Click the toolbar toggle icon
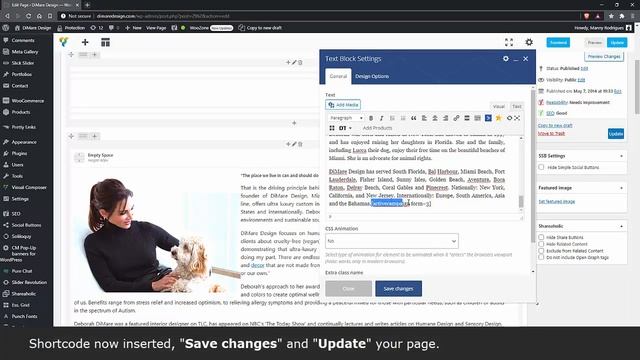 click(x=477, y=118)
